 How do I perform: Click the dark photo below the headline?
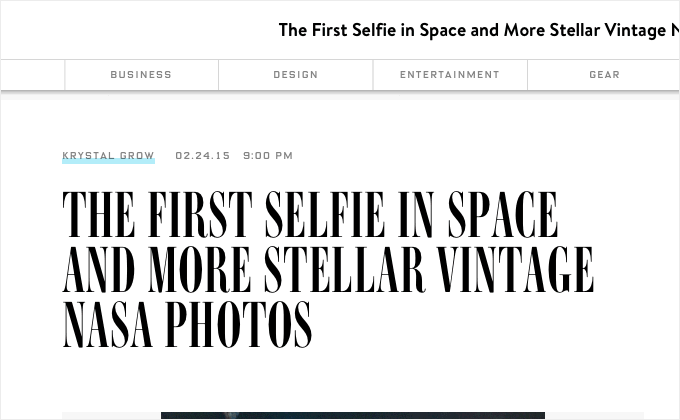coord(352,415)
